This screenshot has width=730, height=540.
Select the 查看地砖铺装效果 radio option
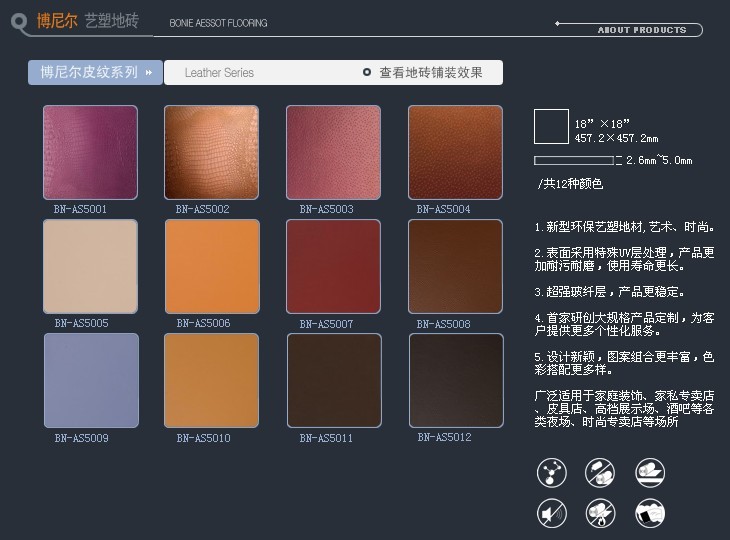[368, 73]
